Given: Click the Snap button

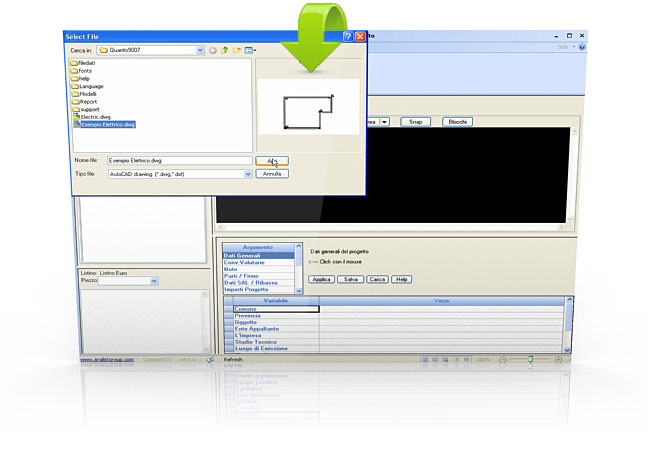Looking at the screenshot, I should click(x=415, y=122).
